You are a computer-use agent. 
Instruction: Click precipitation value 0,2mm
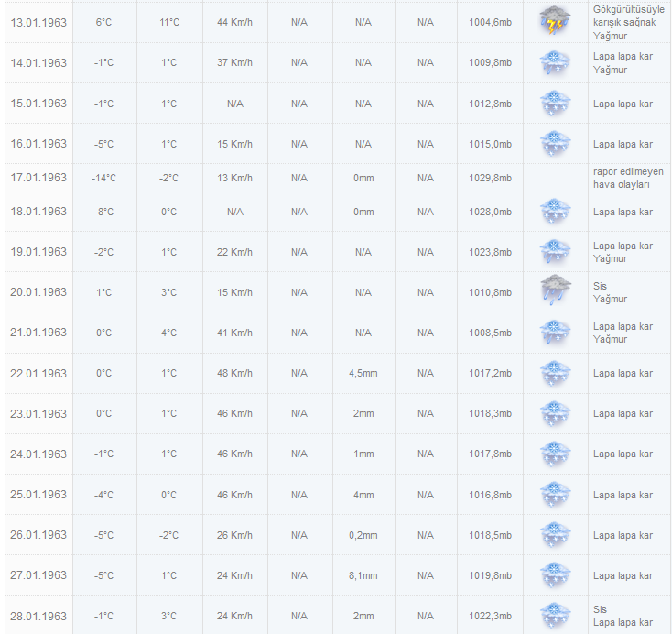click(x=363, y=535)
